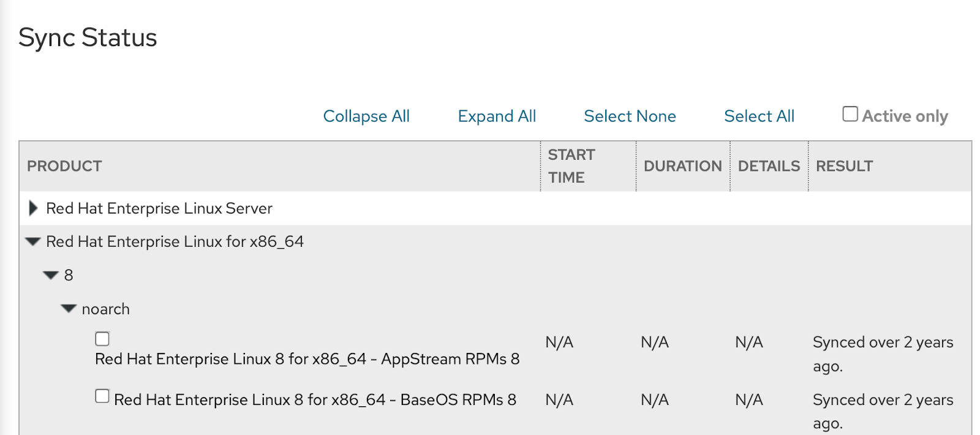Click the AppStream RPMs 8 repository name
980x435 pixels.
click(307, 359)
